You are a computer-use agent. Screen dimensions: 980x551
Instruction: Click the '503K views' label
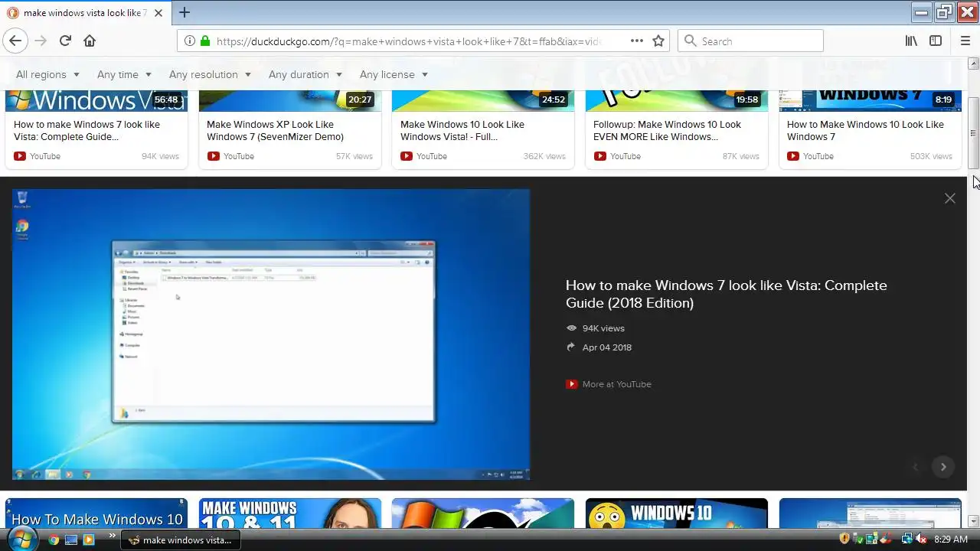click(931, 156)
